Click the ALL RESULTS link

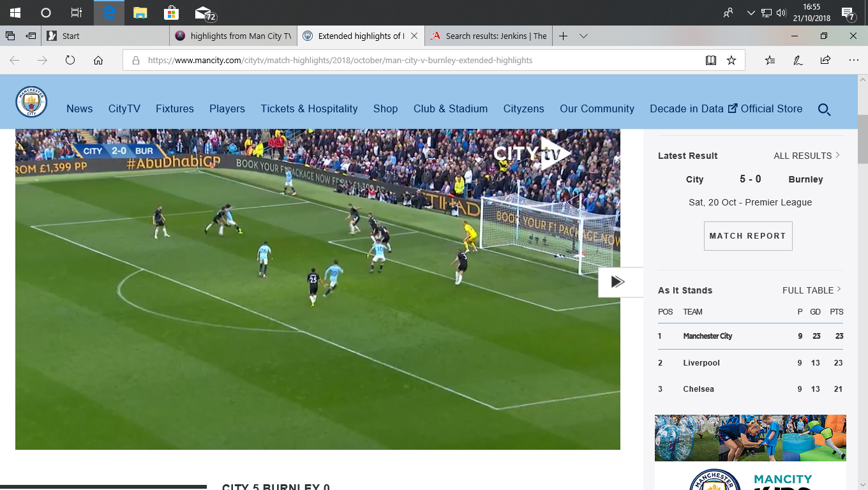point(807,156)
